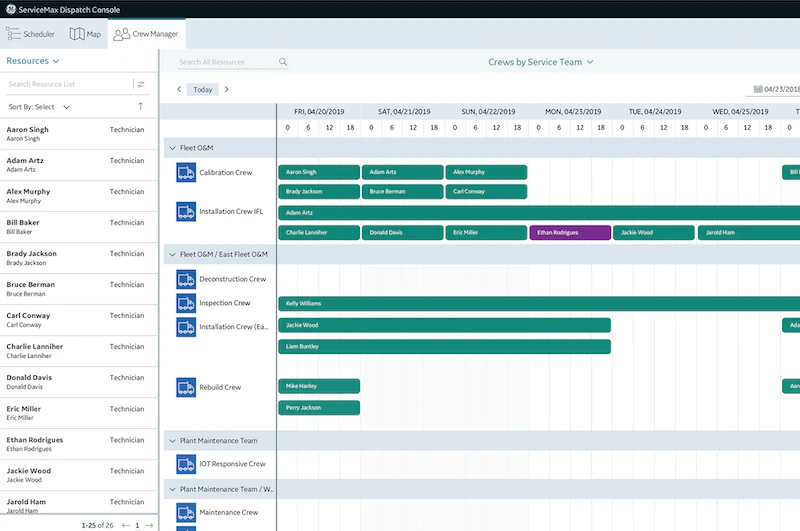Screen dimensions: 800x531
Task: Click the Installation Crew IFL label
Action: pos(231,211)
